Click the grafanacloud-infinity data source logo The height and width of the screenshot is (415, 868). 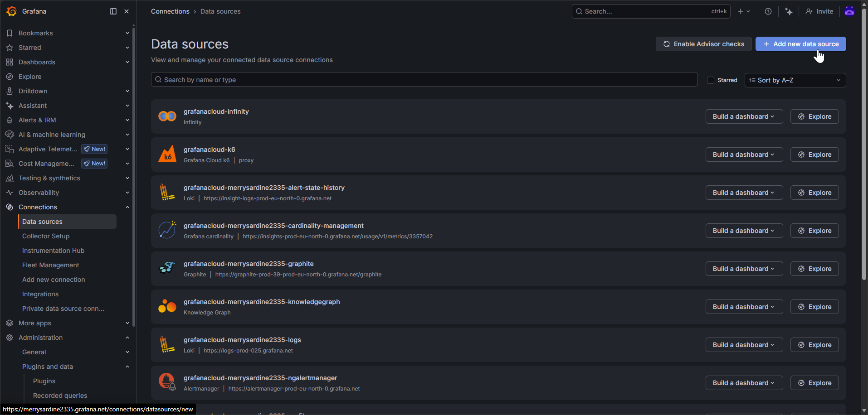pos(167,116)
